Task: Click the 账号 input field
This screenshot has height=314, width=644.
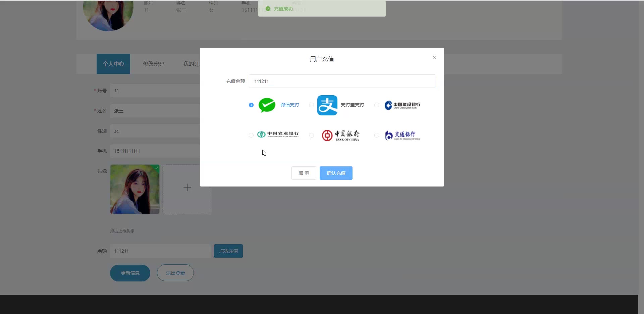Action: (155, 91)
